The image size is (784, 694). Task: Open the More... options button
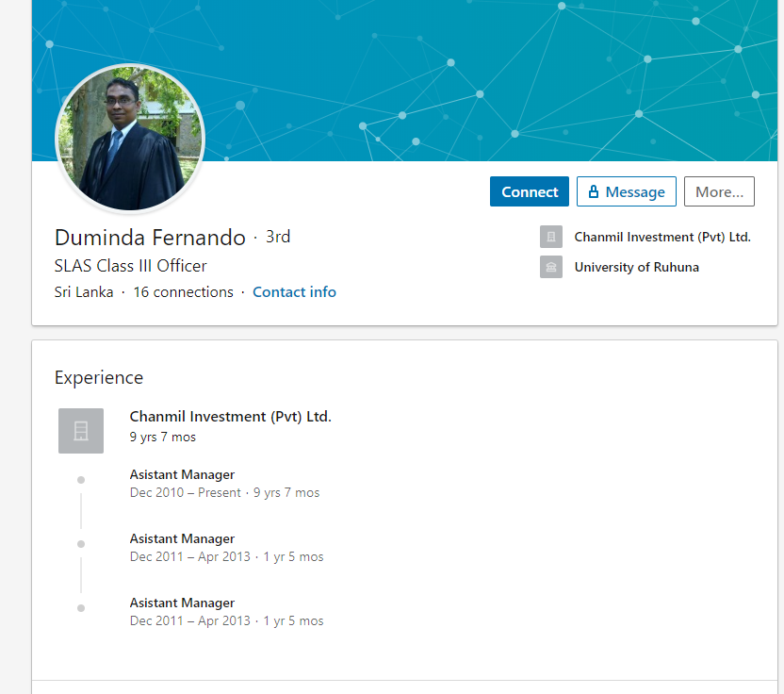coord(719,191)
